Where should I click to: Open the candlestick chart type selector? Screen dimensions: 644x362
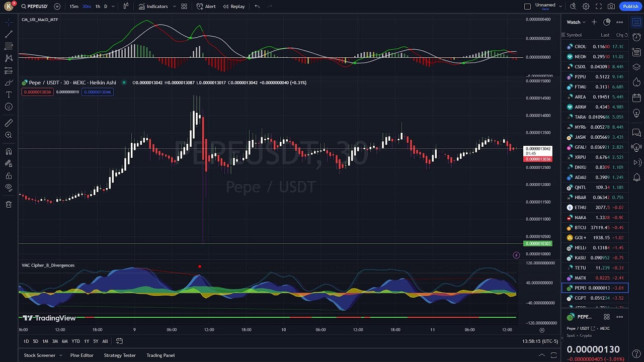(126, 7)
